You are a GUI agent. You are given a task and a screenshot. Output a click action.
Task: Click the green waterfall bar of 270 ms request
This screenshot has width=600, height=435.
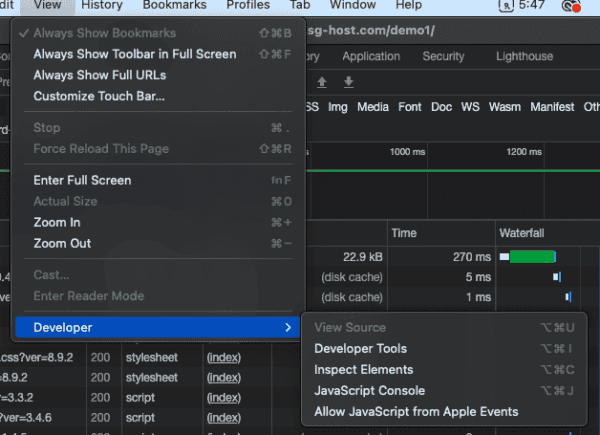click(532, 257)
